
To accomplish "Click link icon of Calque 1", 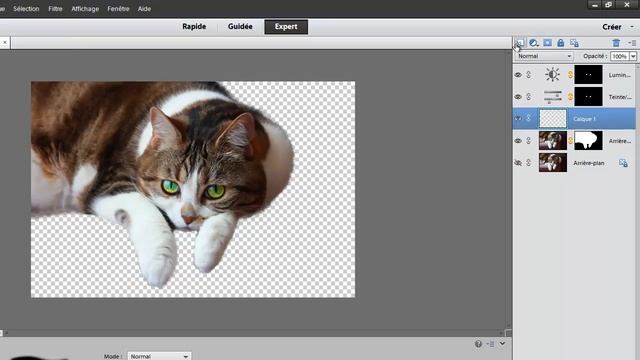I will [x=529, y=119].
